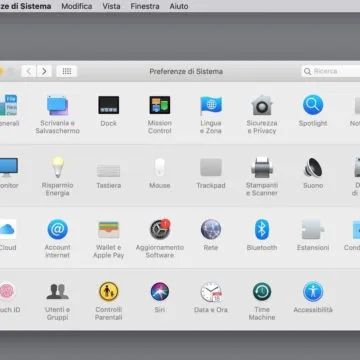Open the Modifica menu

pos(77,6)
